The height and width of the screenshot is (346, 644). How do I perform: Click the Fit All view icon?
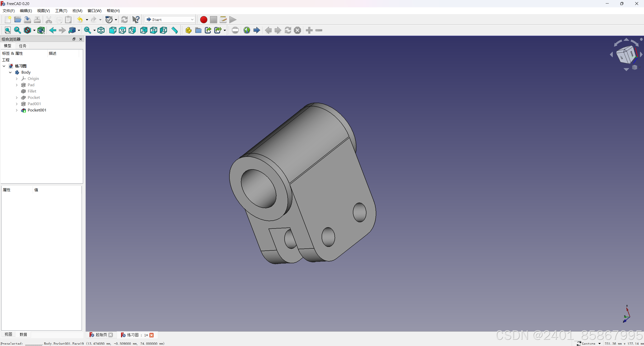(x=8, y=30)
